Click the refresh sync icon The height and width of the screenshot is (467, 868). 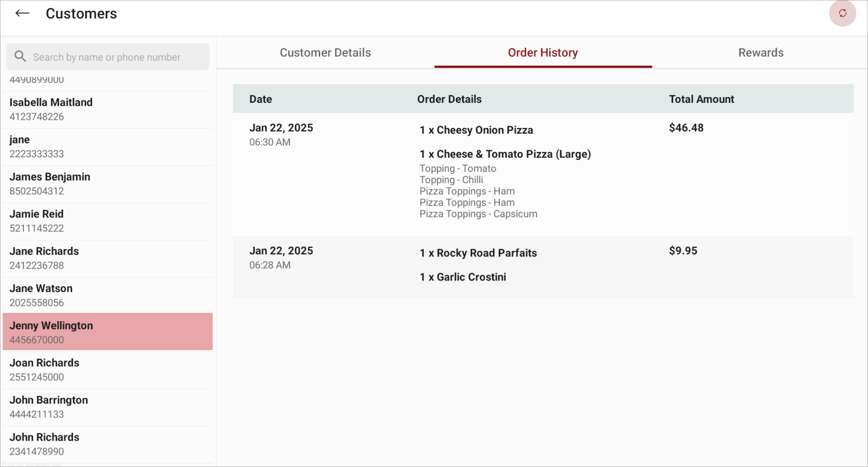(842, 13)
